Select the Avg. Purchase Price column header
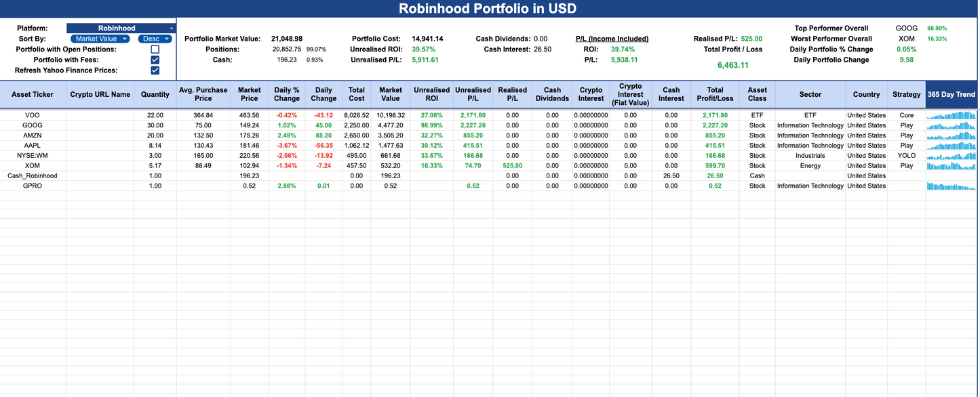This screenshot has width=980, height=397. (x=203, y=94)
